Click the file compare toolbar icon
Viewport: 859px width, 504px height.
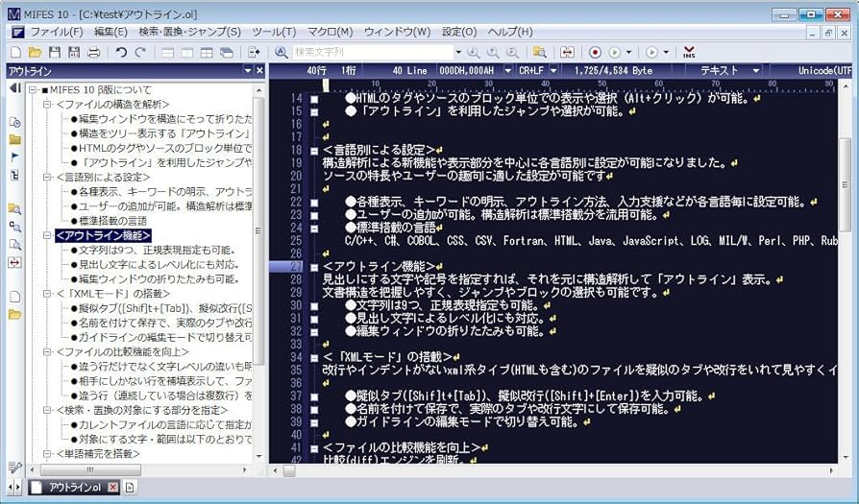(x=567, y=53)
